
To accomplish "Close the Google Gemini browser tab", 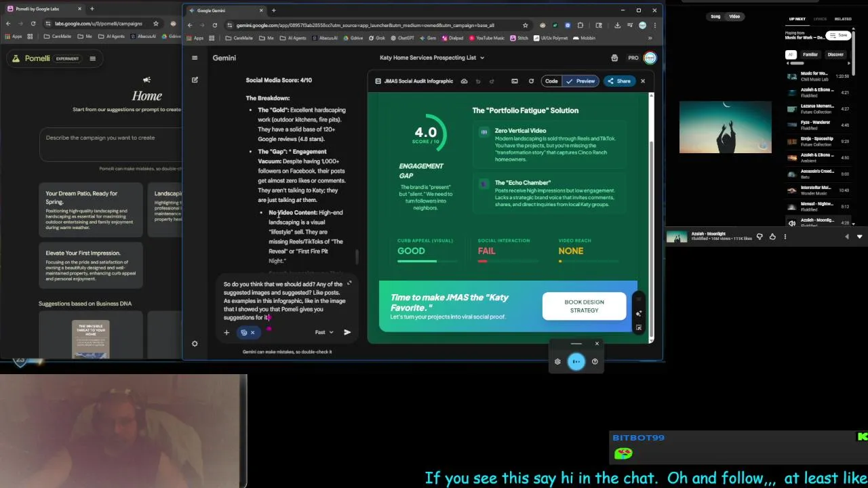I will (x=261, y=10).
